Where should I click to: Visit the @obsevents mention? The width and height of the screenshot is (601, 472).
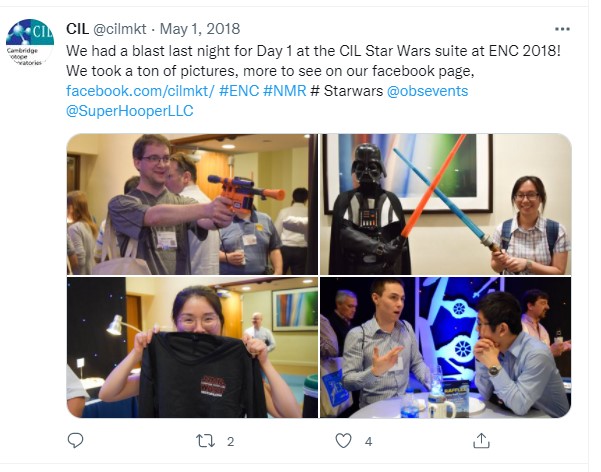(427, 91)
